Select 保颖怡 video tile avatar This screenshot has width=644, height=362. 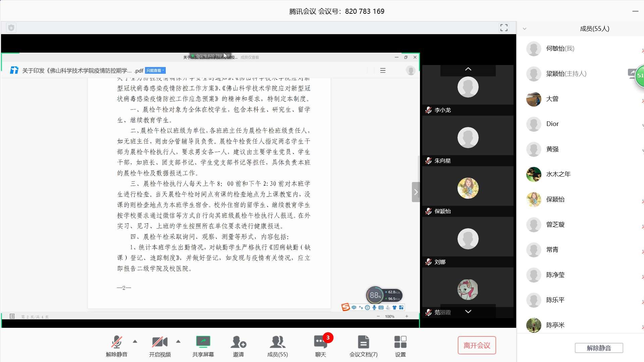coord(468,188)
